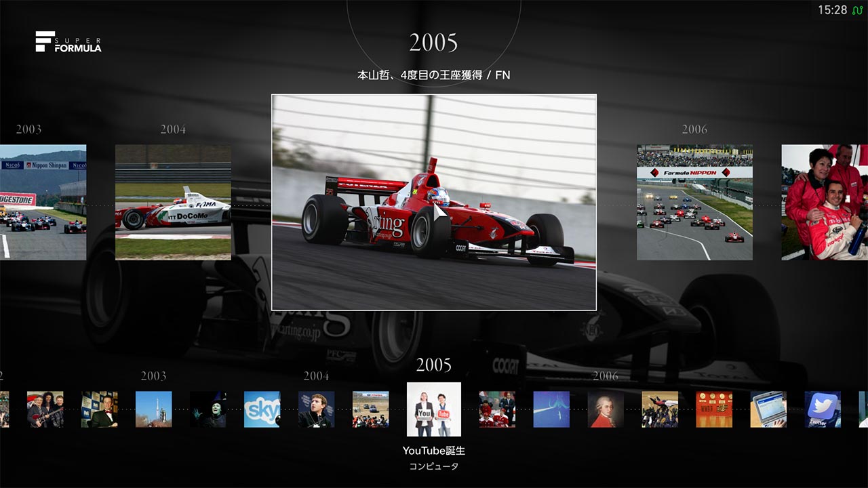868x488 pixels.
Task: Select the photo of people in red jackets
Action: point(824,202)
